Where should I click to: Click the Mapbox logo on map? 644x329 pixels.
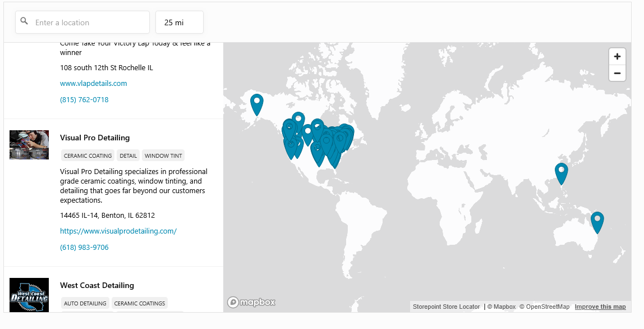(x=251, y=302)
